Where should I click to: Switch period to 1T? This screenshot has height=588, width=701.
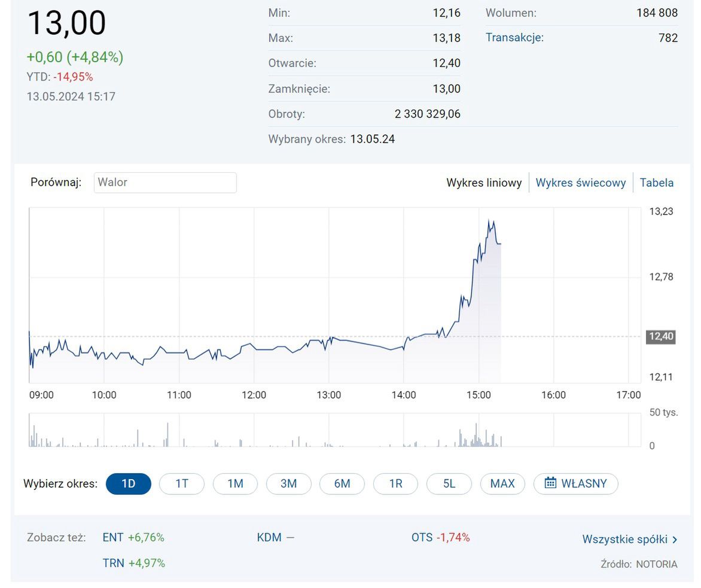tap(182, 483)
